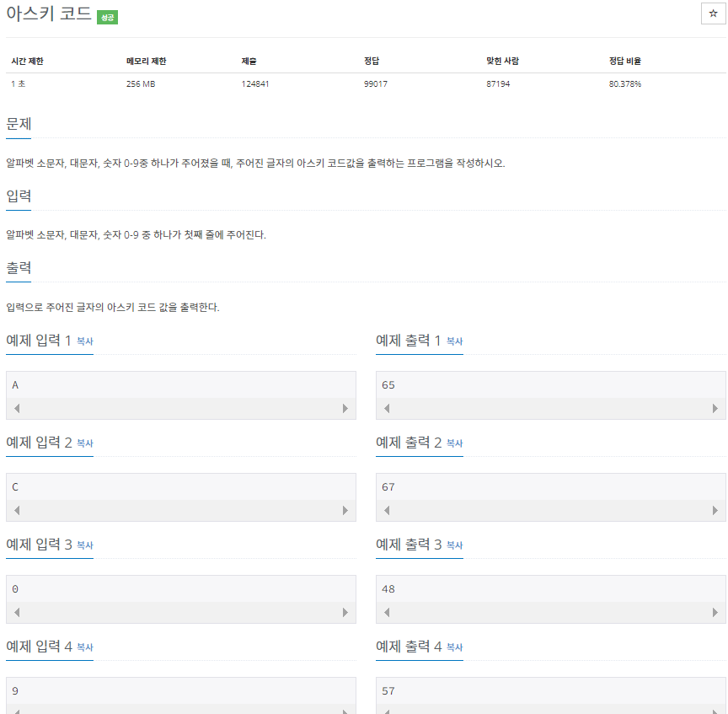Copy 예제 출력 4 using its 복사 link
The width and height of the screenshot is (728, 714).
(456, 648)
